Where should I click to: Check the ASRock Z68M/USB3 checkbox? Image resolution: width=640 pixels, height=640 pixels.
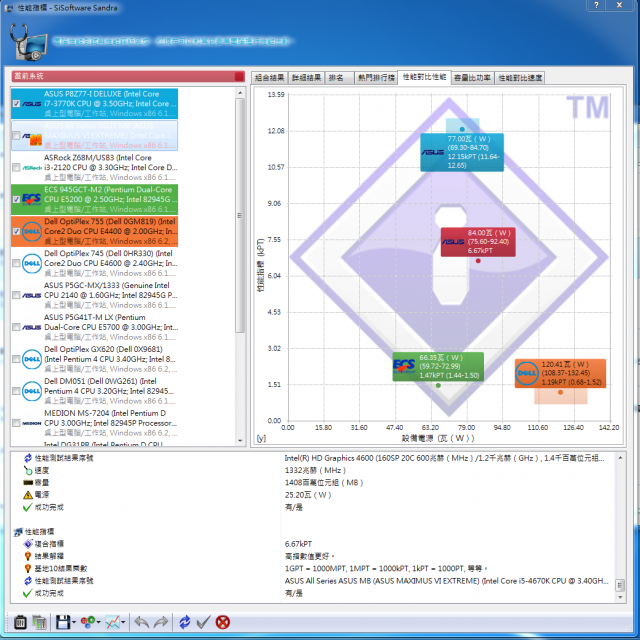click(x=16, y=168)
